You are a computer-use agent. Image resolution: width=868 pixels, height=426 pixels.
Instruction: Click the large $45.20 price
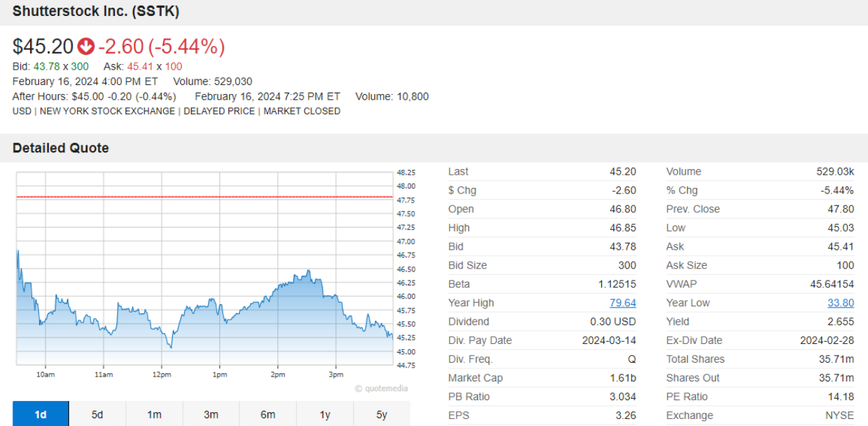click(x=43, y=47)
